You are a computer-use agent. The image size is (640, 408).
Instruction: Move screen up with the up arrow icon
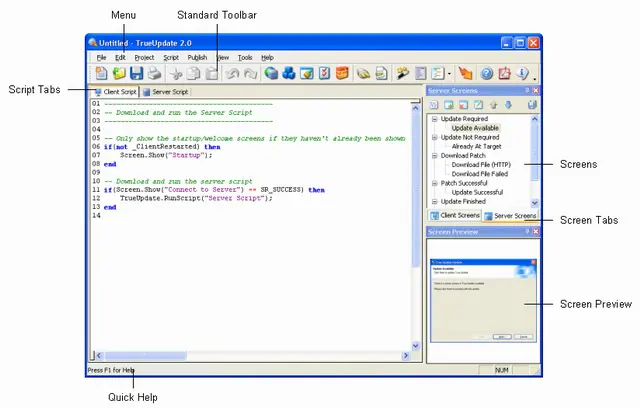pos(495,104)
